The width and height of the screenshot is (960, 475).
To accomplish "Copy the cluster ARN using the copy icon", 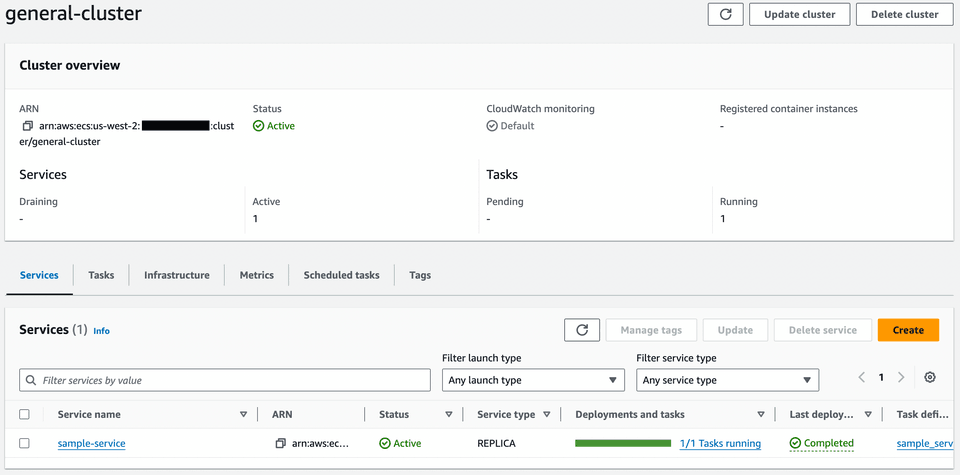I will 27,126.
